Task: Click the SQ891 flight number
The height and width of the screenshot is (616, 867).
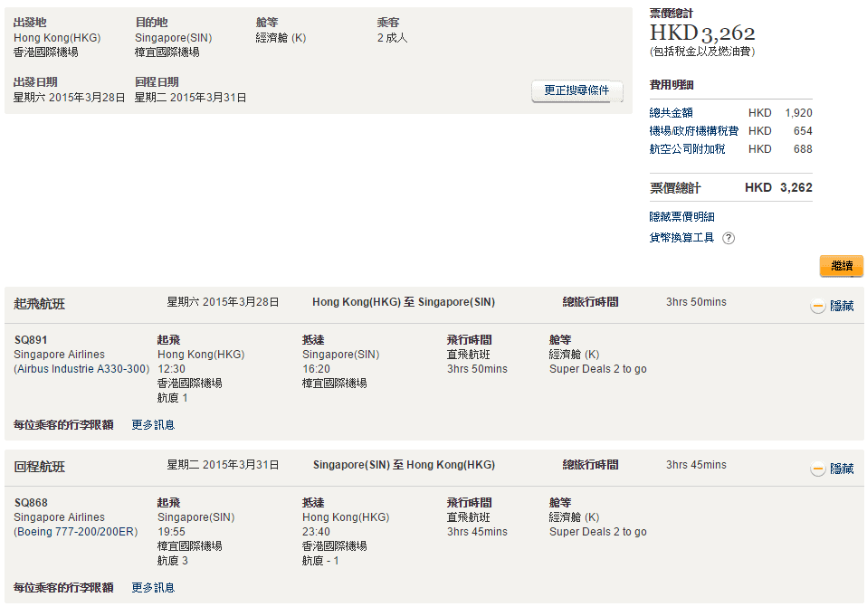Action: click(30, 340)
